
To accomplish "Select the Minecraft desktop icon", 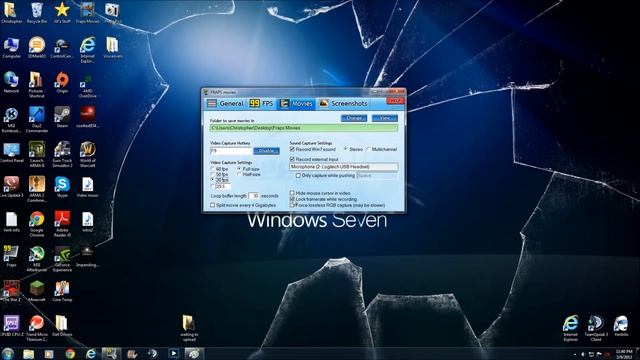I will (37, 291).
